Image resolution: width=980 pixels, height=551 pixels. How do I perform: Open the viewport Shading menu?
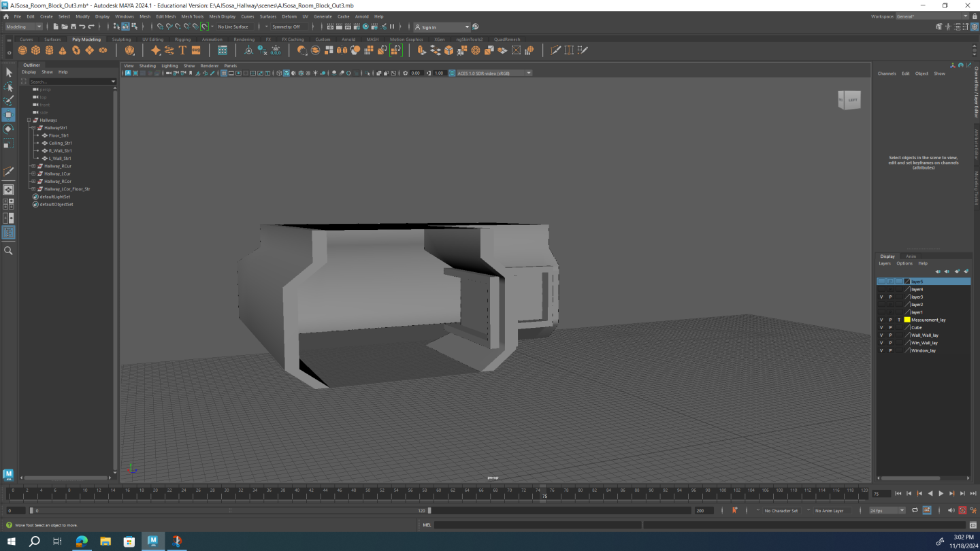tap(147, 66)
